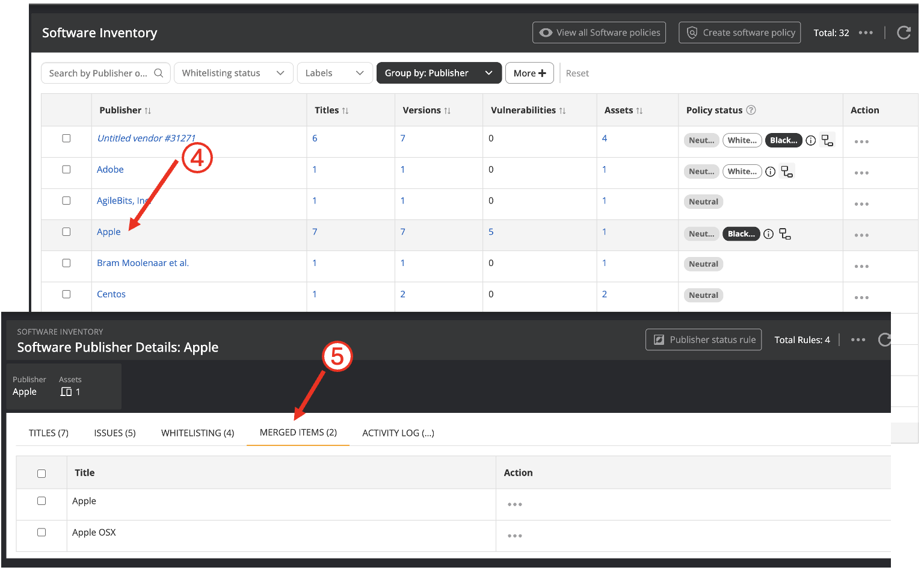Image resolution: width=924 pixels, height=579 pixels.
Task: Check the Apple OSX merged item checkbox
Action: click(x=42, y=532)
